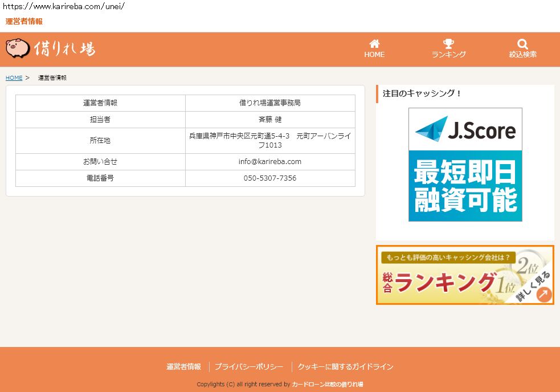560x392 pixels.
Task: Open the footer 運営者情報 link
Action: [183, 367]
